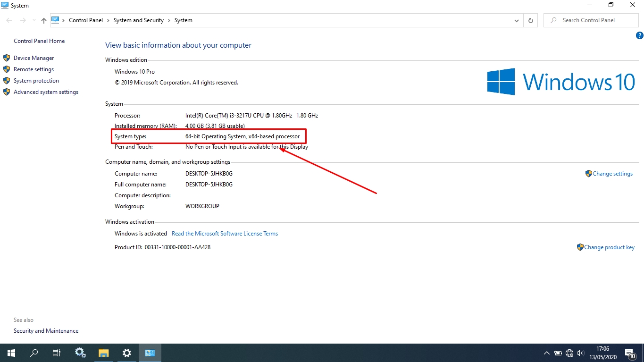Click the shield icon next to Change settings
Image resolution: width=644 pixels, height=362 pixels.
coord(588,174)
